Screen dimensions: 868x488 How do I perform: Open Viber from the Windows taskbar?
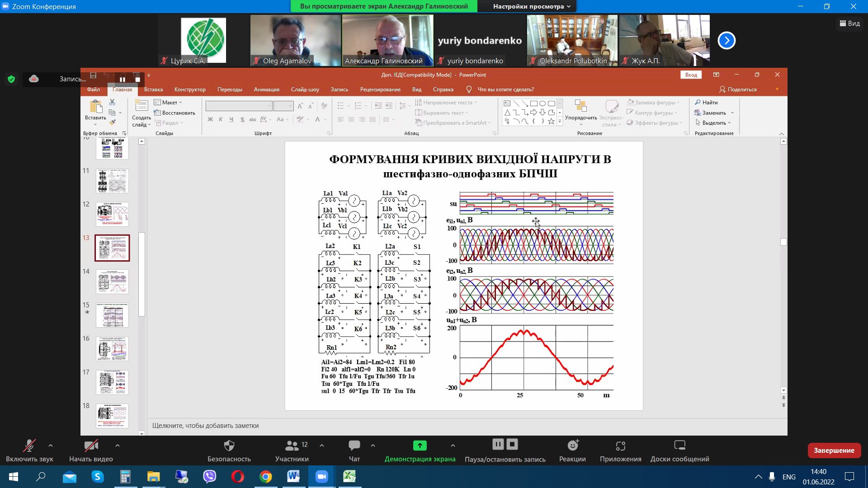pos(209,476)
